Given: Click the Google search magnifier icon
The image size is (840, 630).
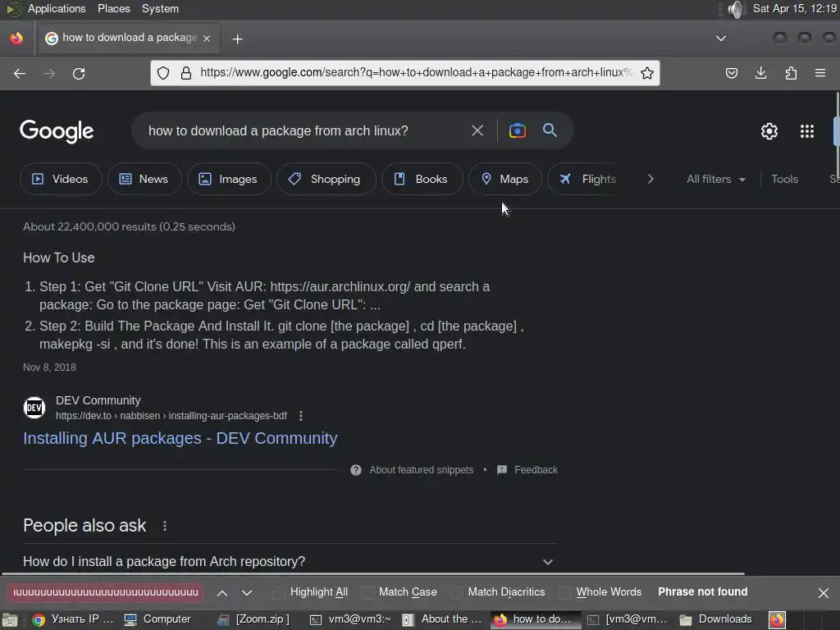Looking at the screenshot, I should coord(550,130).
